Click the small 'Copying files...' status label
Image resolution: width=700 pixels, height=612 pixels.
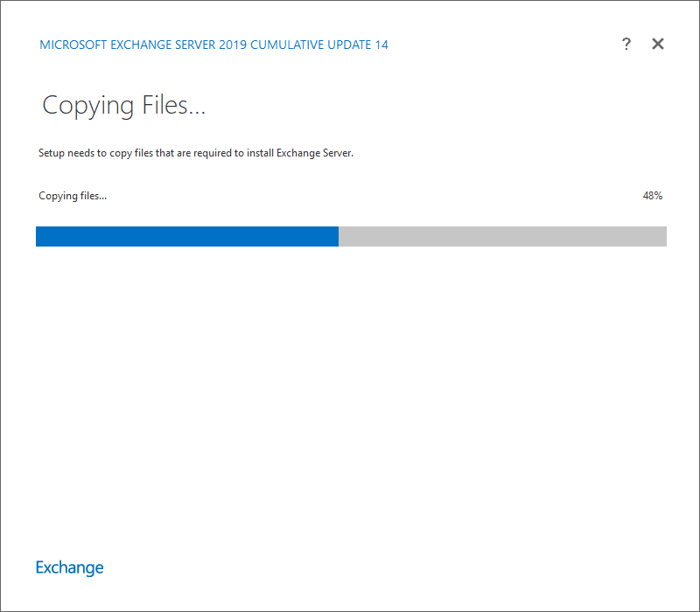click(x=73, y=196)
